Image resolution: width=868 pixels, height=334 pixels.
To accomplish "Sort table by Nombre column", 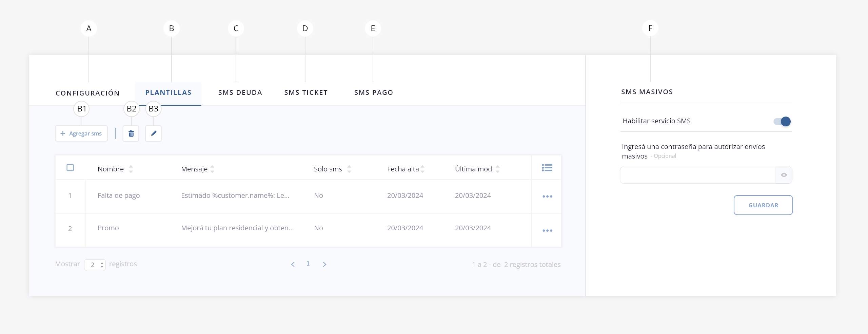I will point(131,169).
